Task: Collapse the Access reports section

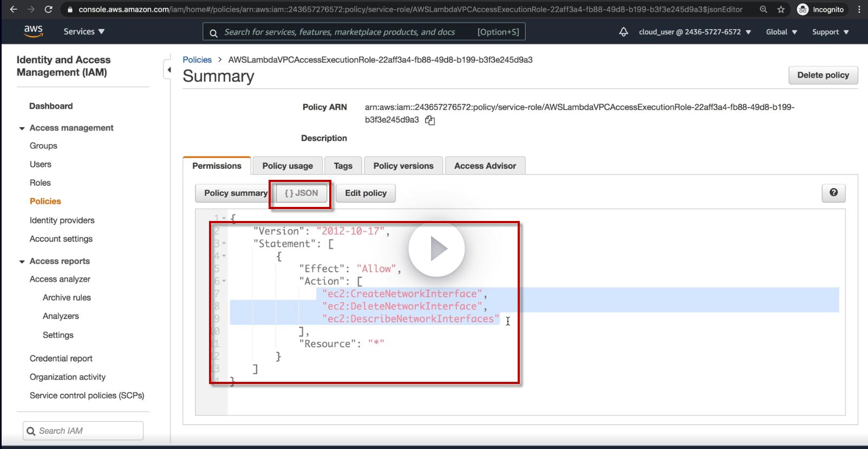Action: pos(22,262)
